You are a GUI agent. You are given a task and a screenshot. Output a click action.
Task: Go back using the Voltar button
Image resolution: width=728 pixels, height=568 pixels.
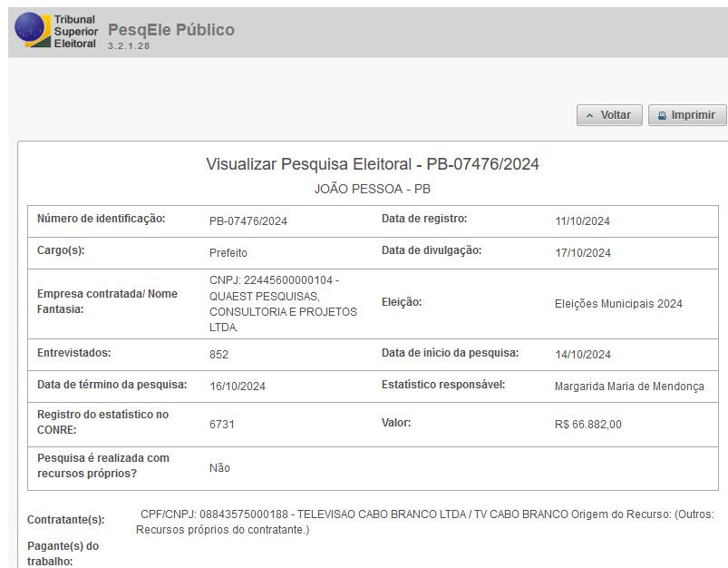(x=609, y=115)
